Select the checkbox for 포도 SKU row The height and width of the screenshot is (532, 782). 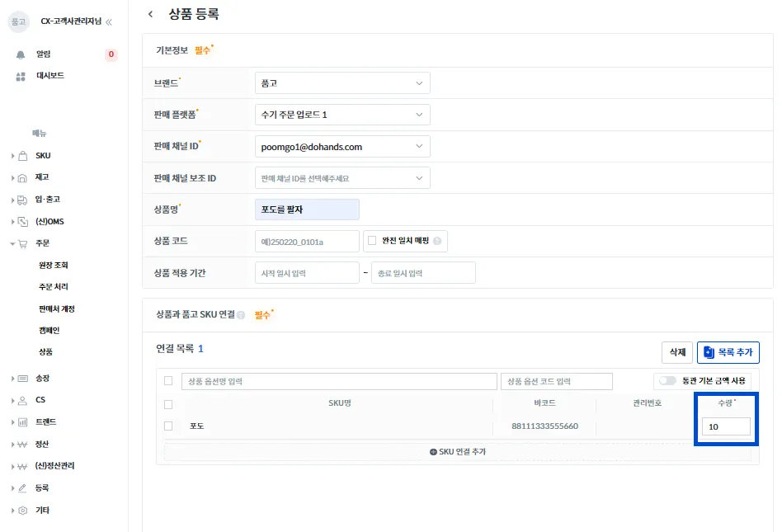(x=168, y=426)
